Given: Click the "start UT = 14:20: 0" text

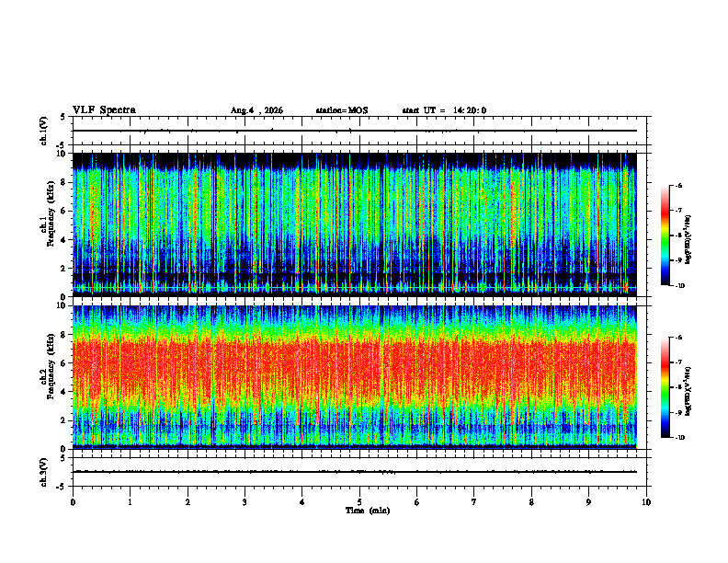Looking at the screenshot, I should (444, 110).
